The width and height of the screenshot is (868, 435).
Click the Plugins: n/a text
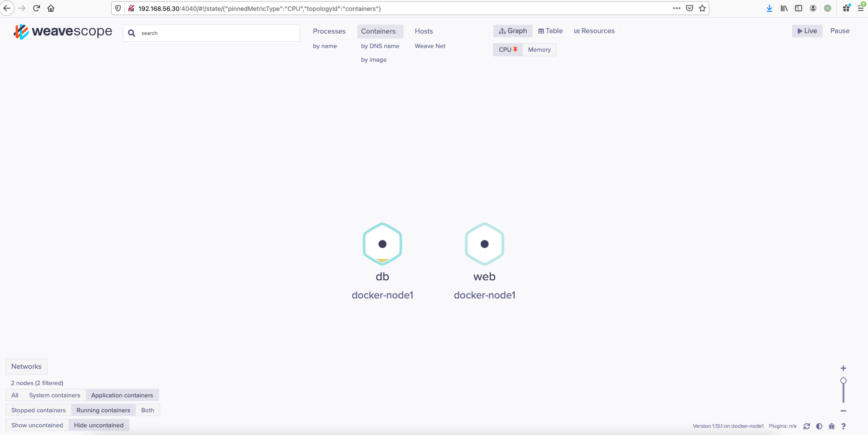783,426
